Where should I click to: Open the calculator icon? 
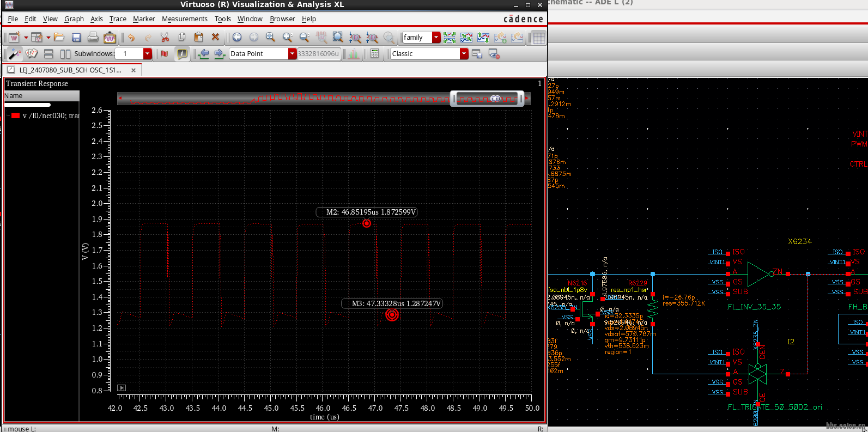click(374, 54)
